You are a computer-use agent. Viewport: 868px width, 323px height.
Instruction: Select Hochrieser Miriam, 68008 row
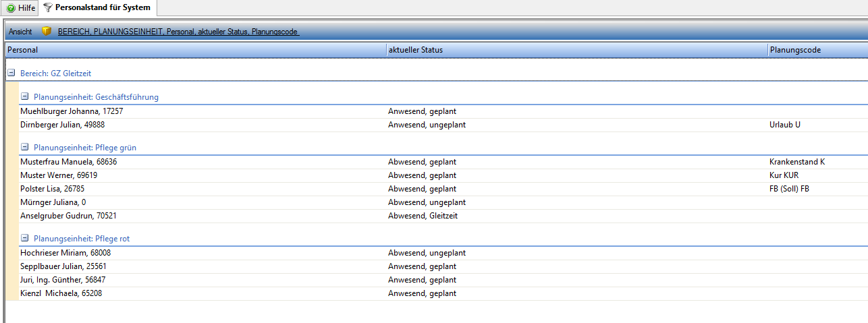tap(65, 253)
